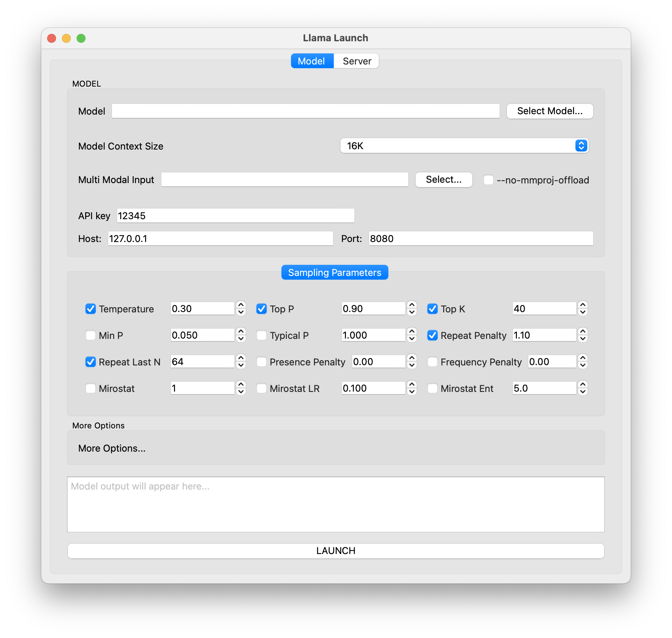This screenshot has width=672, height=638.
Task: Click the Select Model... button
Action: coord(550,111)
